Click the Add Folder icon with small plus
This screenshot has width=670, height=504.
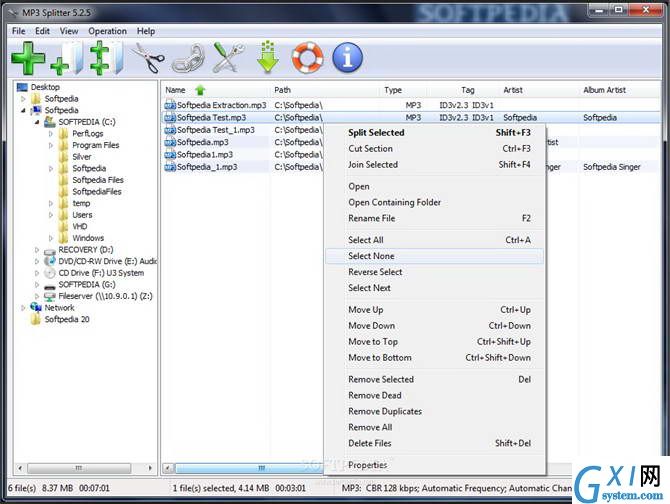click(66, 59)
